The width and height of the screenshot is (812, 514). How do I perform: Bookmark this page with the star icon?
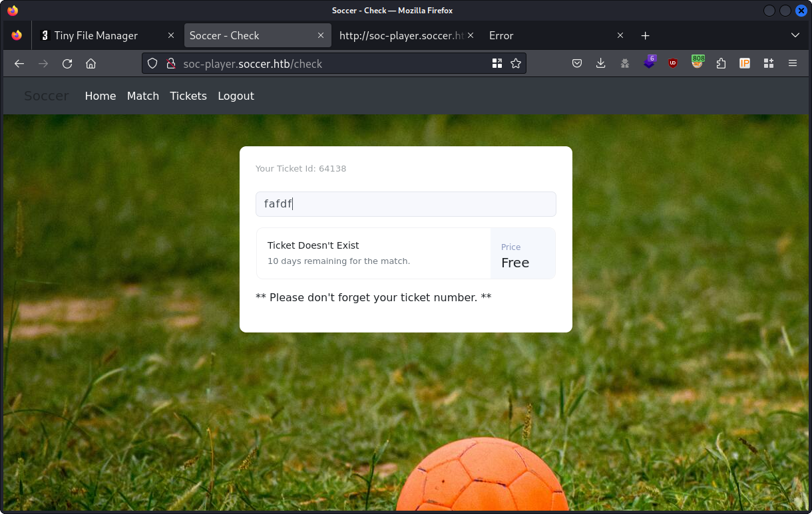point(515,64)
